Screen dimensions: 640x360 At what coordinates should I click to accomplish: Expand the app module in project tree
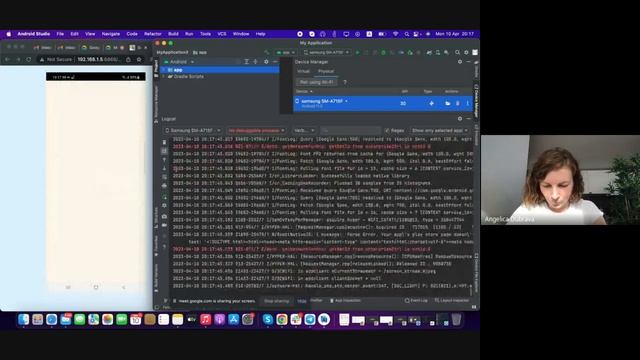pyautogui.click(x=165, y=70)
